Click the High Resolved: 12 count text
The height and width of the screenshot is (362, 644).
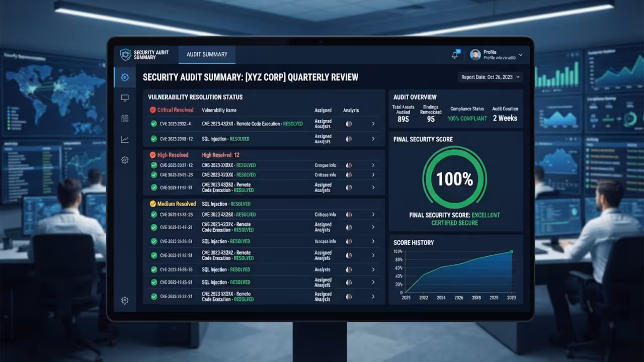(220, 155)
